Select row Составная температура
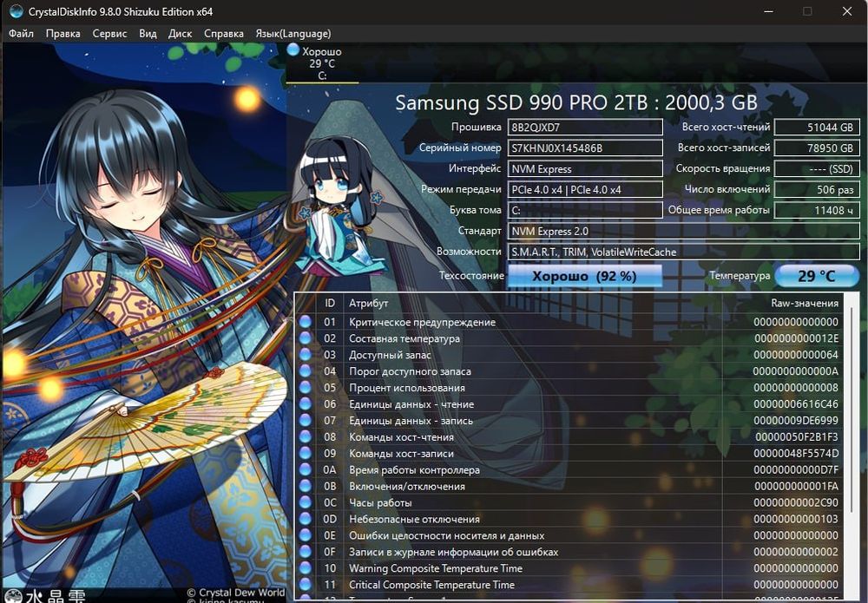868x603 pixels. point(571,338)
